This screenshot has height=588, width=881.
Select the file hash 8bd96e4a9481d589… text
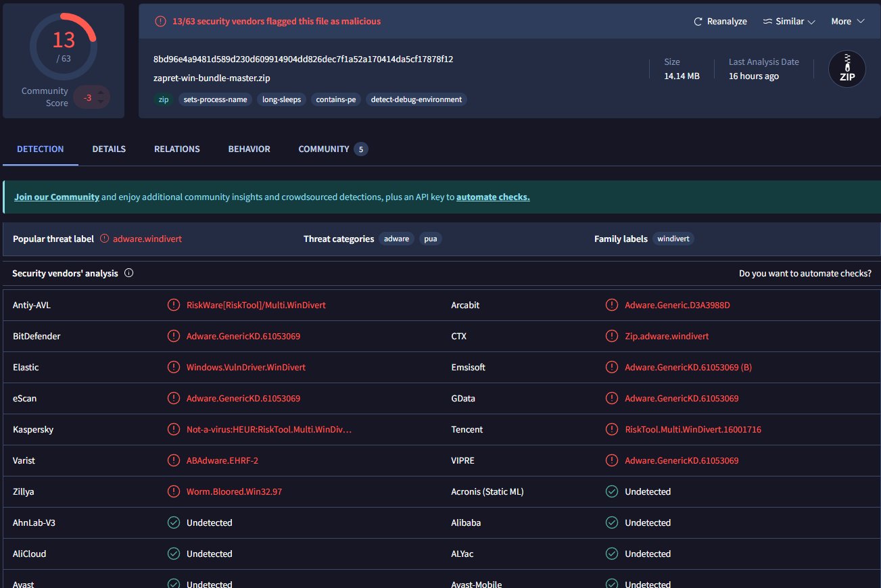(304, 59)
